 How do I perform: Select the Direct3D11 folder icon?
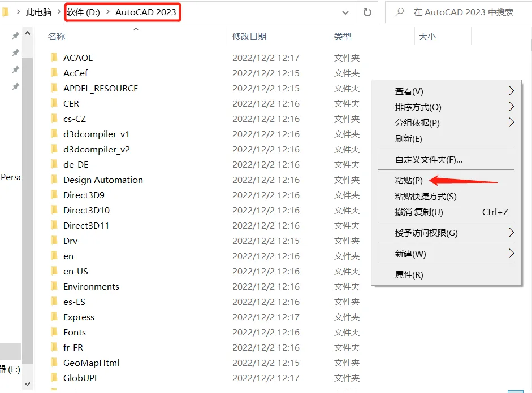coord(54,225)
